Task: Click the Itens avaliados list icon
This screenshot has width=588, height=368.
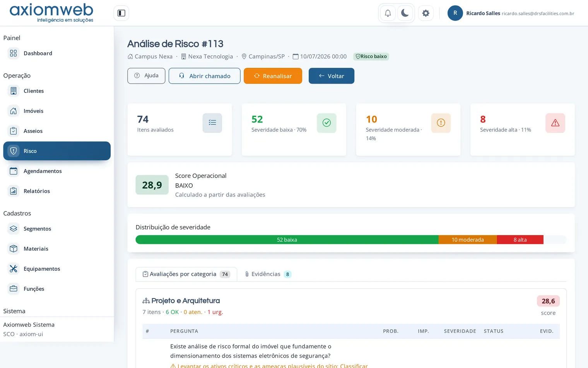Action: (212, 123)
